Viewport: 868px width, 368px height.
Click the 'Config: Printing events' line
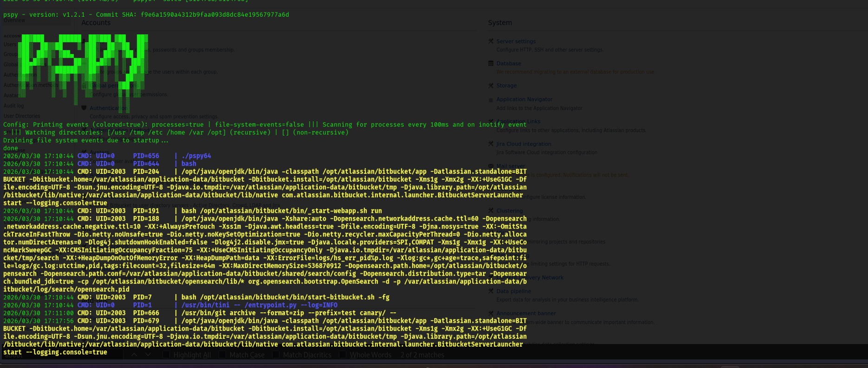click(x=265, y=129)
